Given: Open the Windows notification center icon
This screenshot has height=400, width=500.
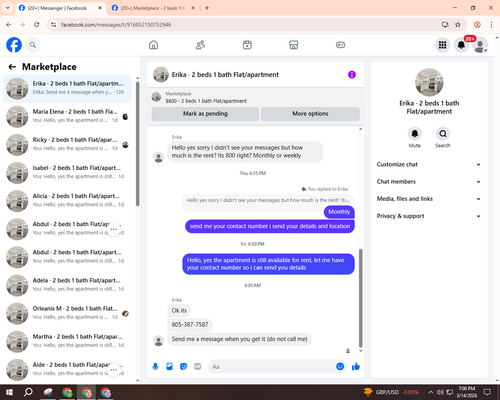Looking at the screenshot, I should [487, 392].
